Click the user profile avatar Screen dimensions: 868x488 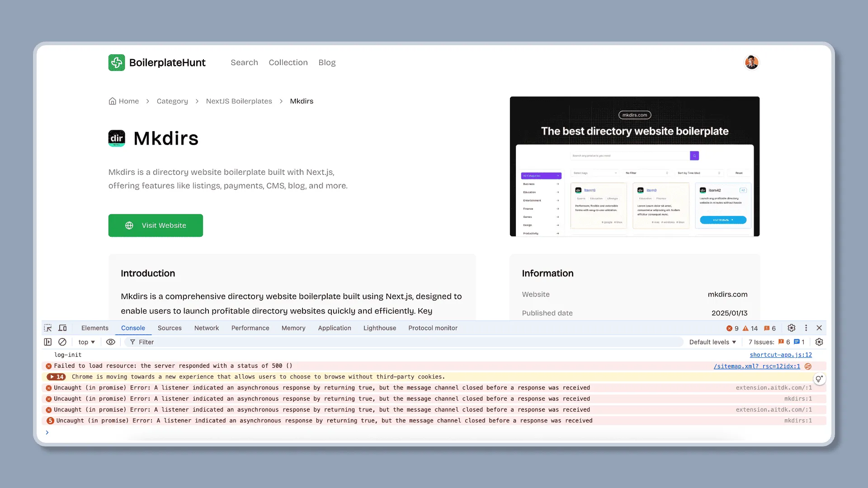[x=751, y=62]
